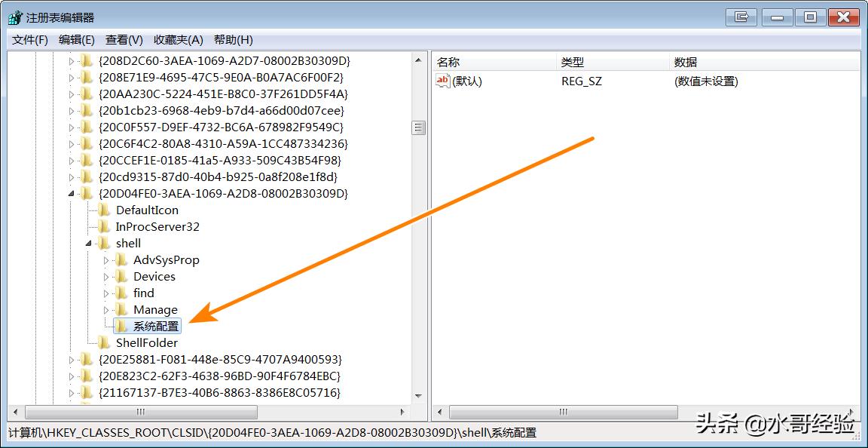Viewport: 868px width, 448px height.
Task: Open the 文件(F) menu
Action: (30, 40)
